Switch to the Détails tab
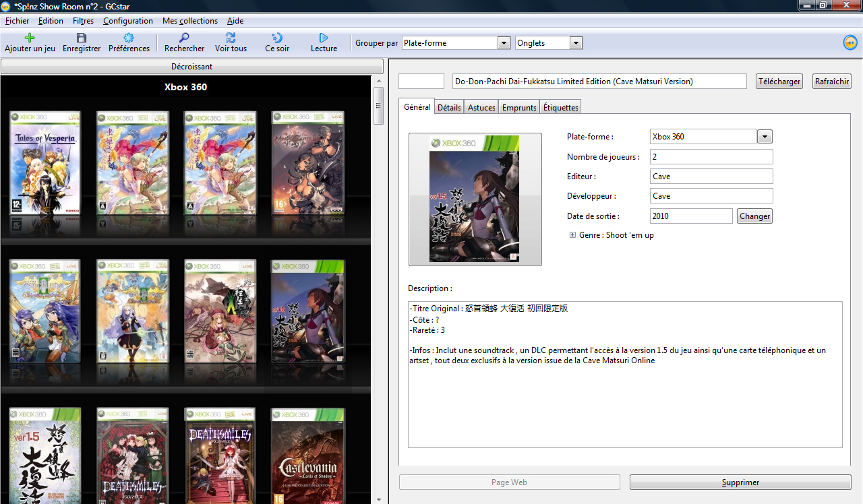Screen dimensions: 863x504 click(x=449, y=107)
